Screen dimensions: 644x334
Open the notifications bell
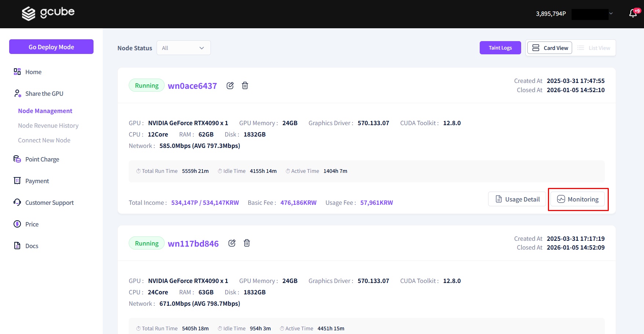tap(633, 14)
